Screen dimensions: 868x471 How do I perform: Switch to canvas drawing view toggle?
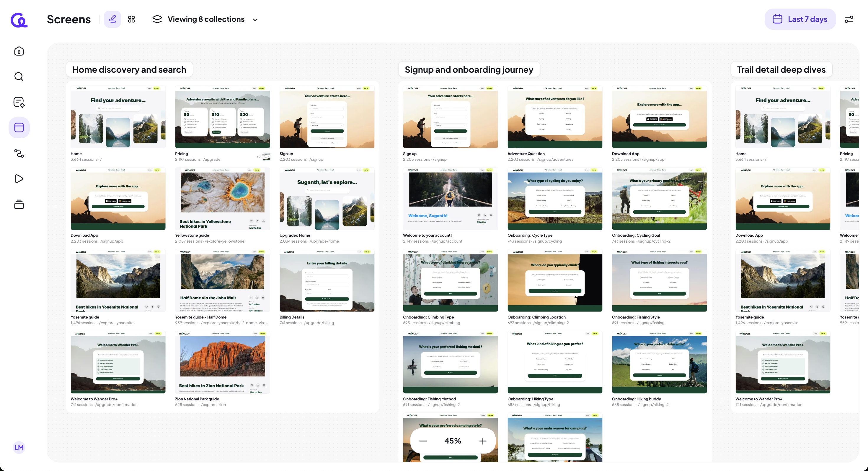point(112,19)
